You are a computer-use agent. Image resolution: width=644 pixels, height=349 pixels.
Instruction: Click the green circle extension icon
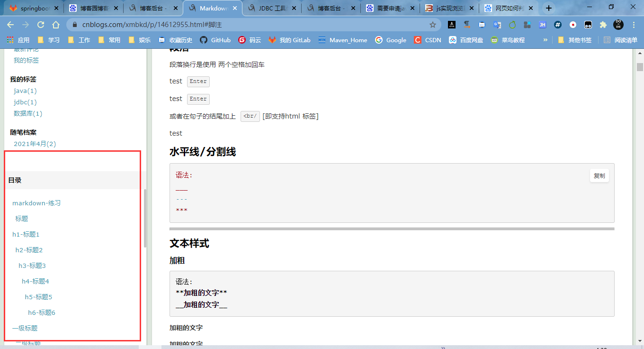[512, 25]
